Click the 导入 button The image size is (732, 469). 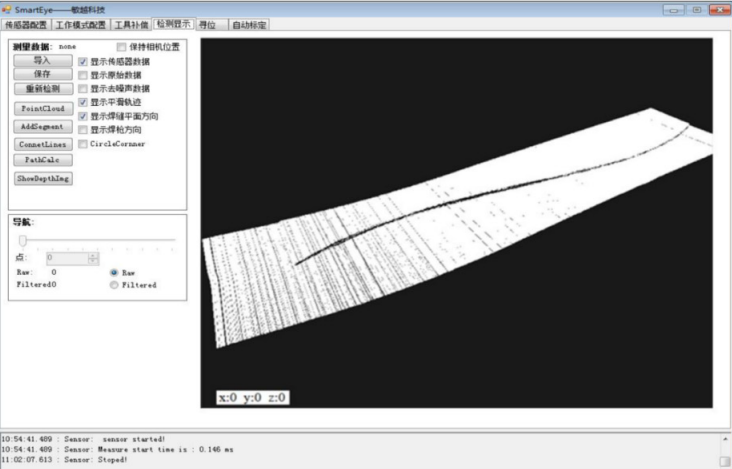[x=43, y=60]
